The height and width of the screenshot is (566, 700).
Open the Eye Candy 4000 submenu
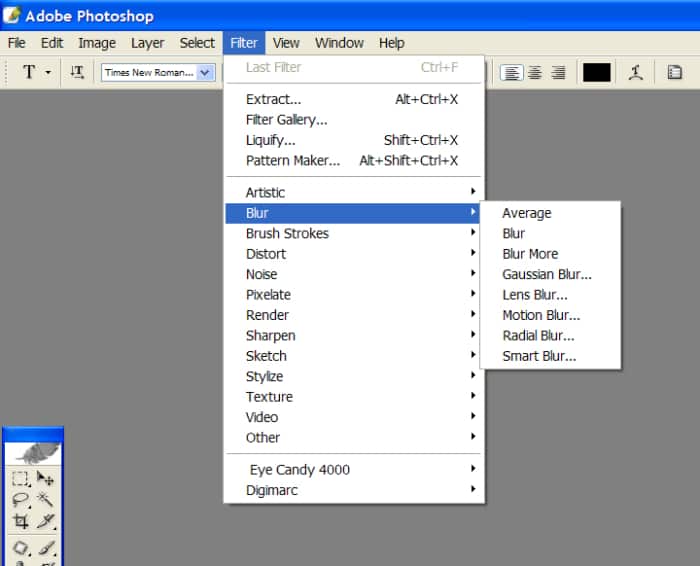point(352,470)
